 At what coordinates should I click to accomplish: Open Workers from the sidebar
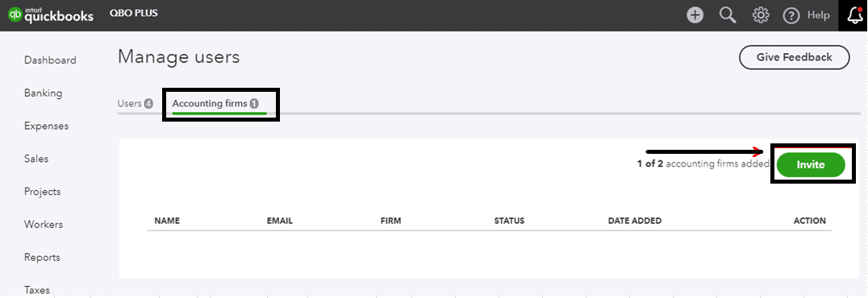pos(44,225)
